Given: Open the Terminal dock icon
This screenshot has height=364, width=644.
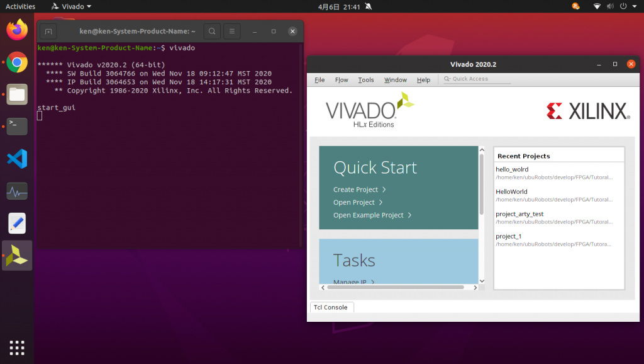Looking at the screenshot, I should 17,127.
